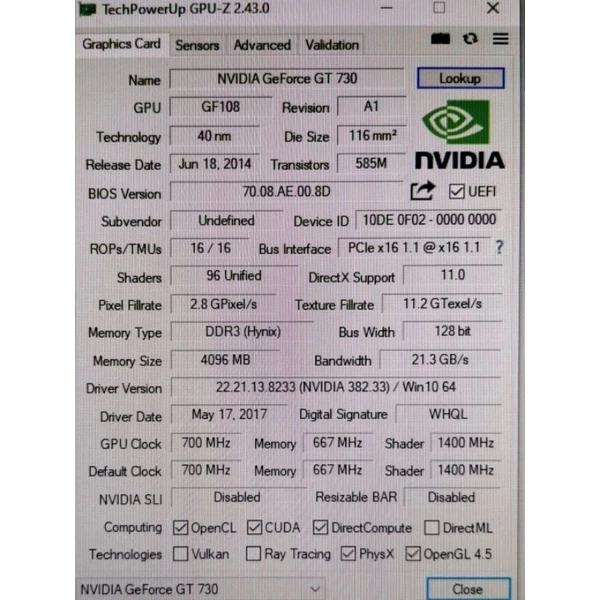
Task: Click the Lookup button
Action: [460, 78]
